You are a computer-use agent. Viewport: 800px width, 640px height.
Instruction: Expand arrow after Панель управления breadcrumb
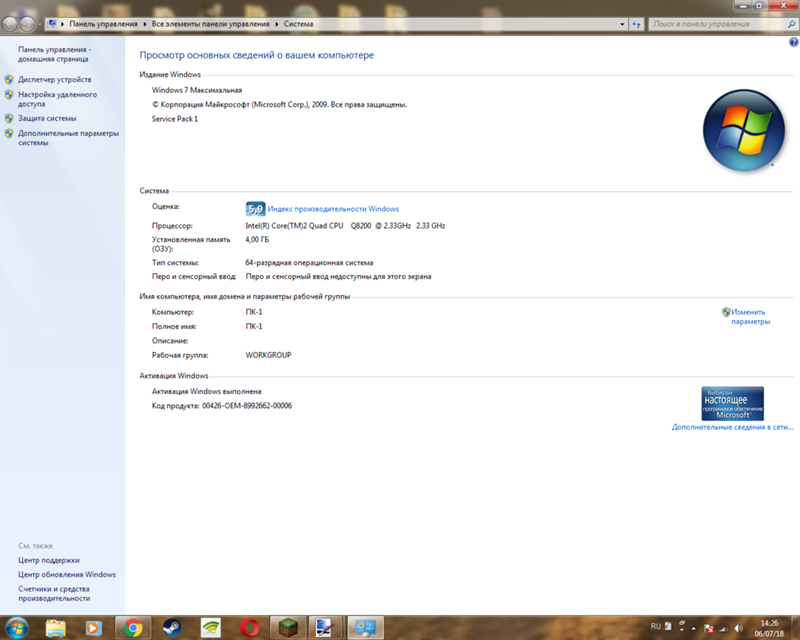pos(144,24)
